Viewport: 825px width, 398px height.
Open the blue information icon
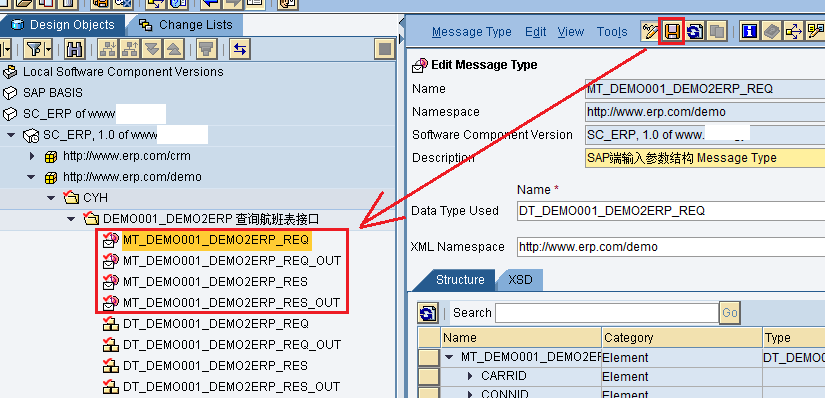click(749, 32)
